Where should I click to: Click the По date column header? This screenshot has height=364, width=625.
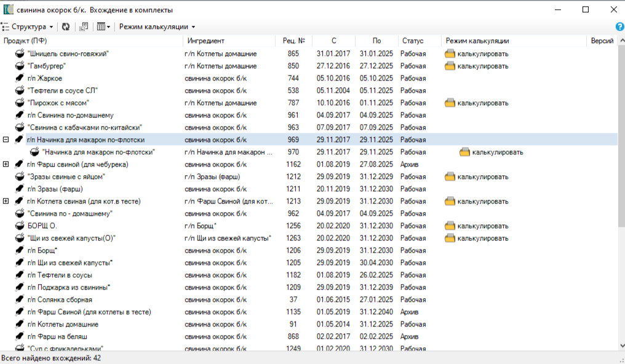376,41
